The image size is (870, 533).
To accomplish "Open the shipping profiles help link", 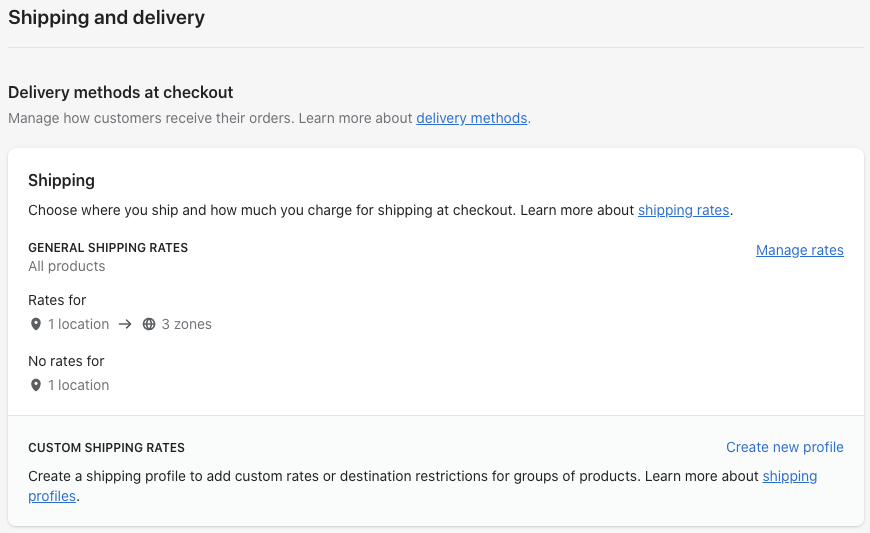I will [x=789, y=476].
